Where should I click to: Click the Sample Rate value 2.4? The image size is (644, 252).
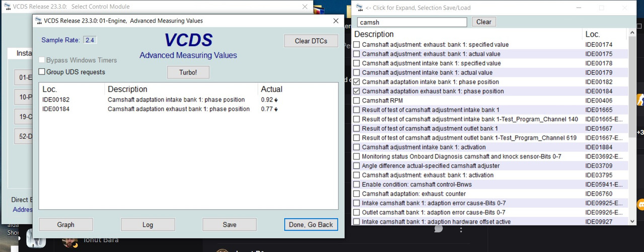pyautogui.click(x=90, y=40)
